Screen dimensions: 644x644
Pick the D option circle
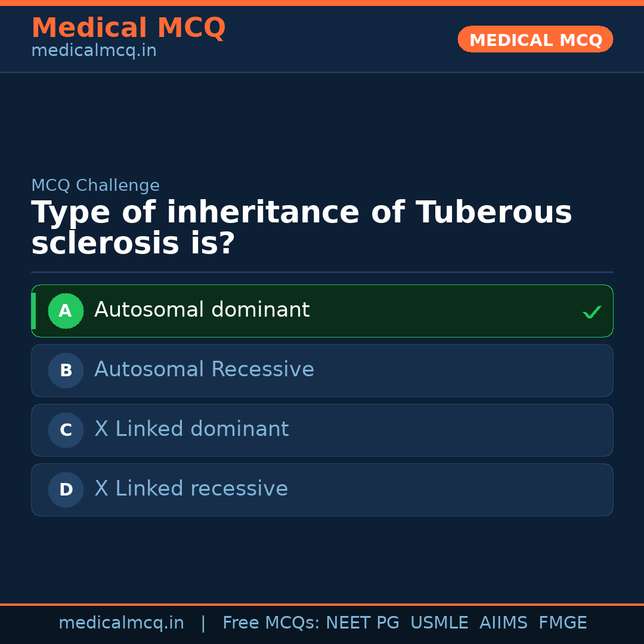pos(66,490)
